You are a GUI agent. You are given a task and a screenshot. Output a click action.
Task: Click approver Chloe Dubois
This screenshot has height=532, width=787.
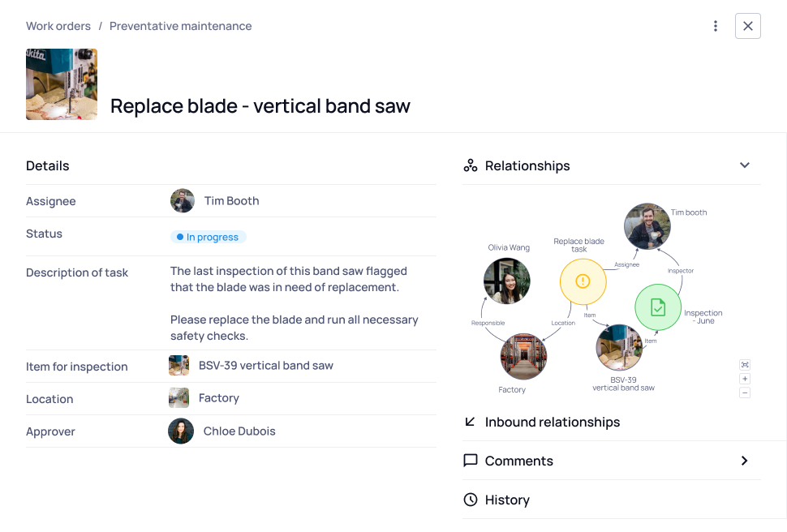point(239,431)
